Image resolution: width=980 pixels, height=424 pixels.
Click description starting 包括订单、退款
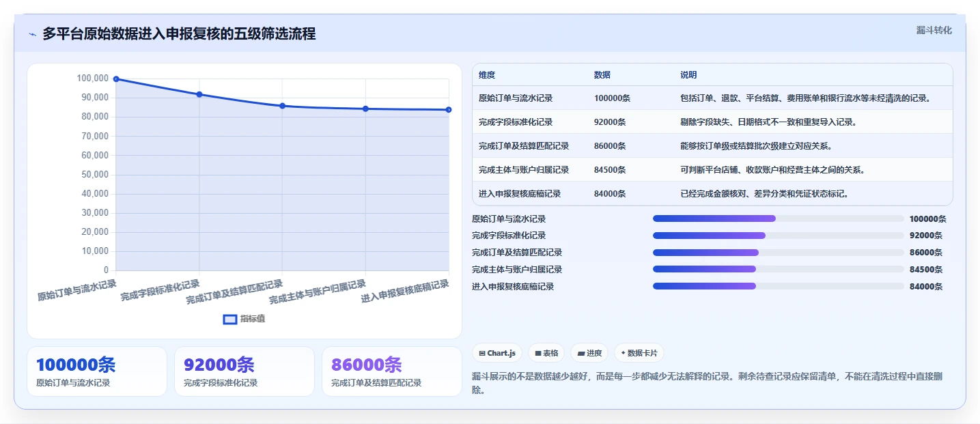point(806,98)
